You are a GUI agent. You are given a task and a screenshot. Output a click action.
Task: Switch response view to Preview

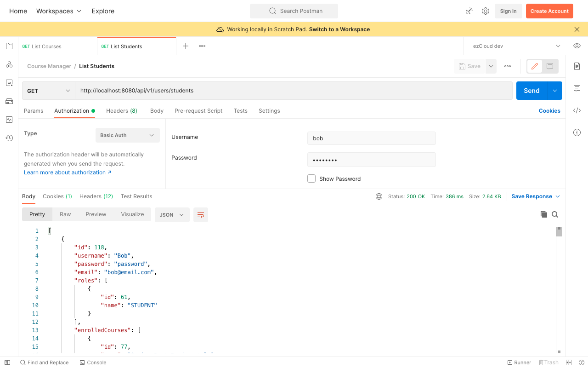coord(96,214)
